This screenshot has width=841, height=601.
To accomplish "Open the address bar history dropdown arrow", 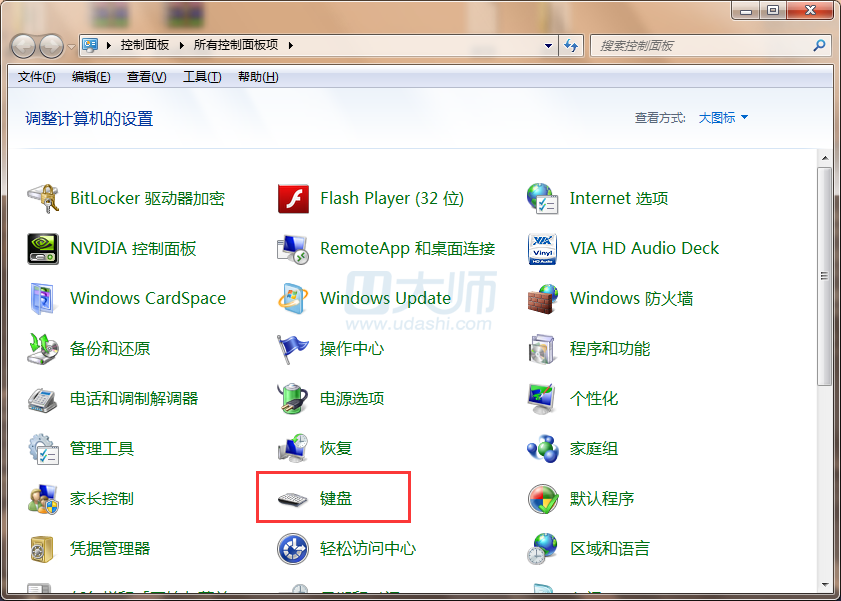I will click(x=548, y=46).
